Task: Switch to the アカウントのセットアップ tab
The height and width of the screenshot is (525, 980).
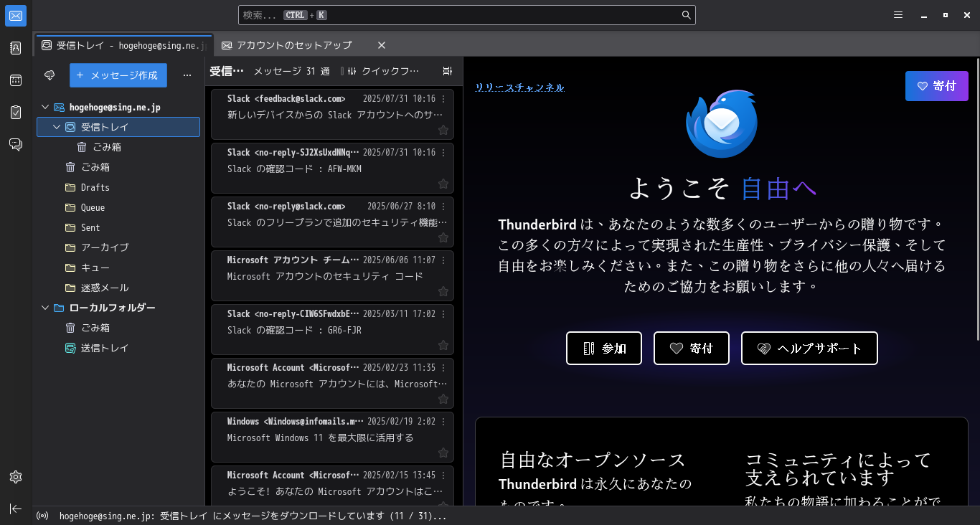Action: click(x=295, y=45)
